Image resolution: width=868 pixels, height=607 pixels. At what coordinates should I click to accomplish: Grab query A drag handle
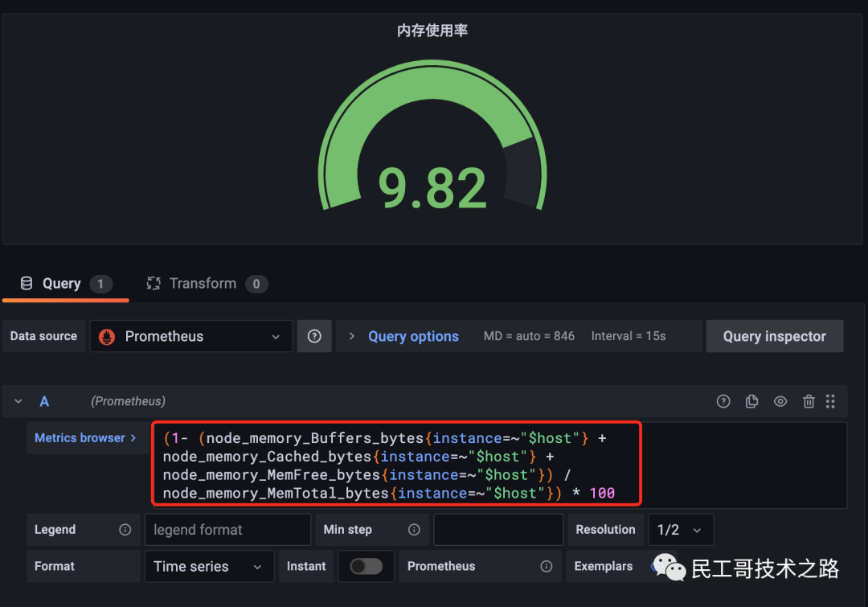[x=829, y=401]
